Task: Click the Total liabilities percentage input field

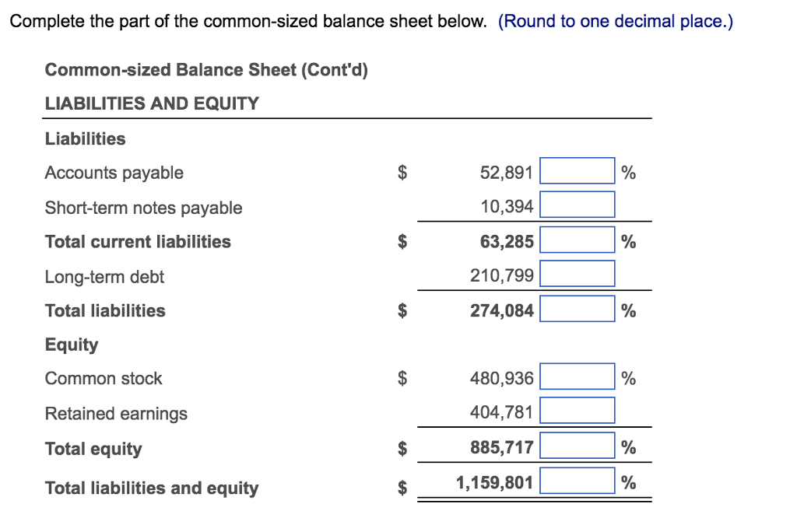Action: click(576, 308)
